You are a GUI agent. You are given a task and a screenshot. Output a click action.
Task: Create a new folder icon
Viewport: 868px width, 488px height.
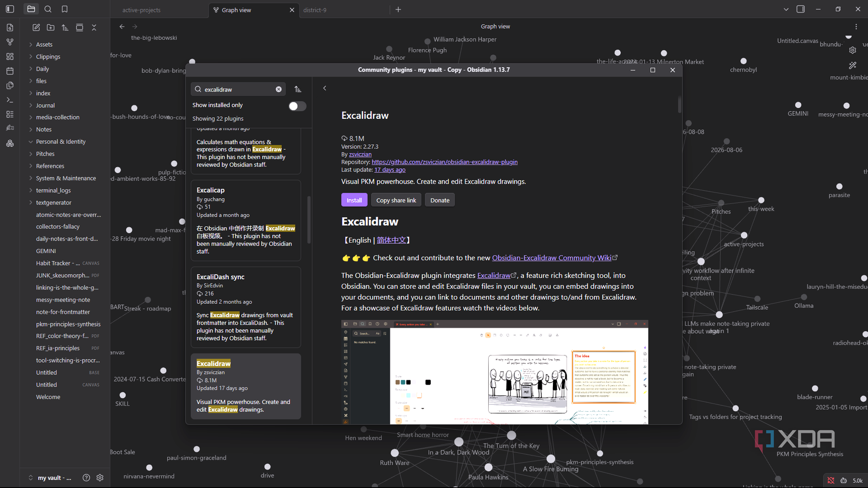(x=51, y=27)
